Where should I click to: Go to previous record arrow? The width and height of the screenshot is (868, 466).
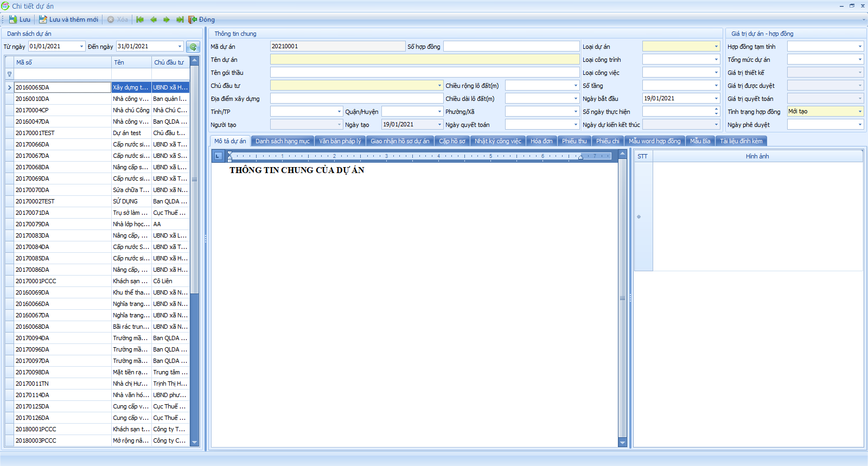pyautogui.click(x=154, y=20)
